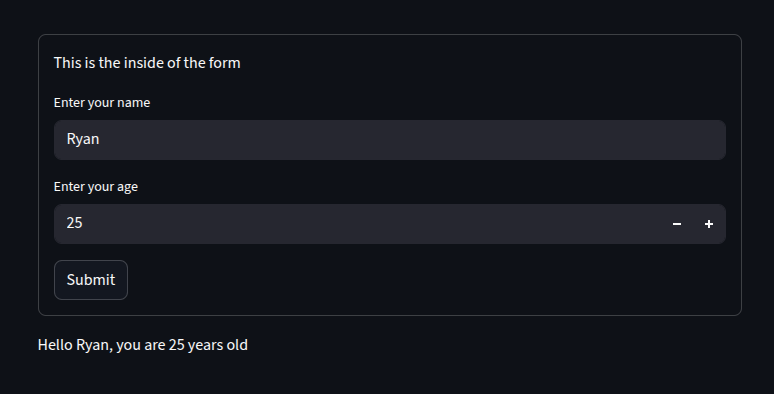Click the name 'Ryan' in the greeting output
Image resolution: width=774 pixels, height=394 pixels.
pyautogui.click(x=92, y=345)
